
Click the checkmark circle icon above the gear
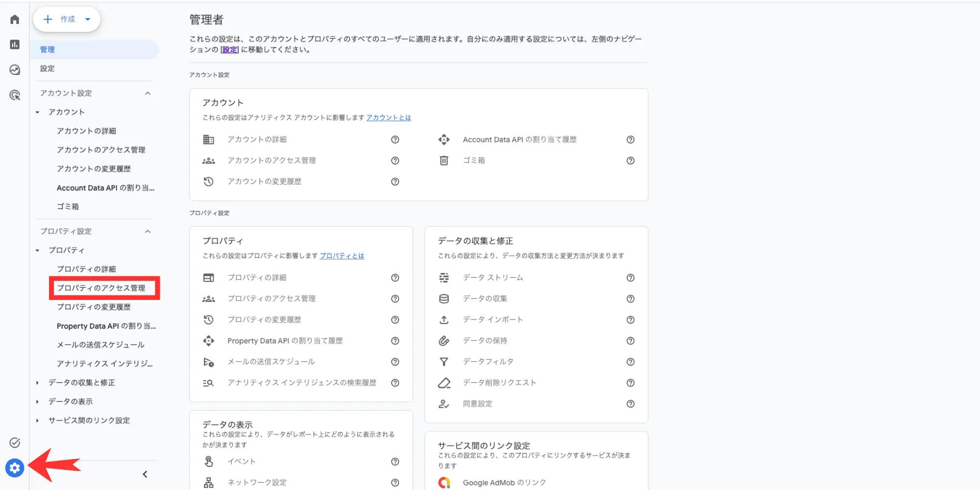pyautogui.click(x=15, y=443)
